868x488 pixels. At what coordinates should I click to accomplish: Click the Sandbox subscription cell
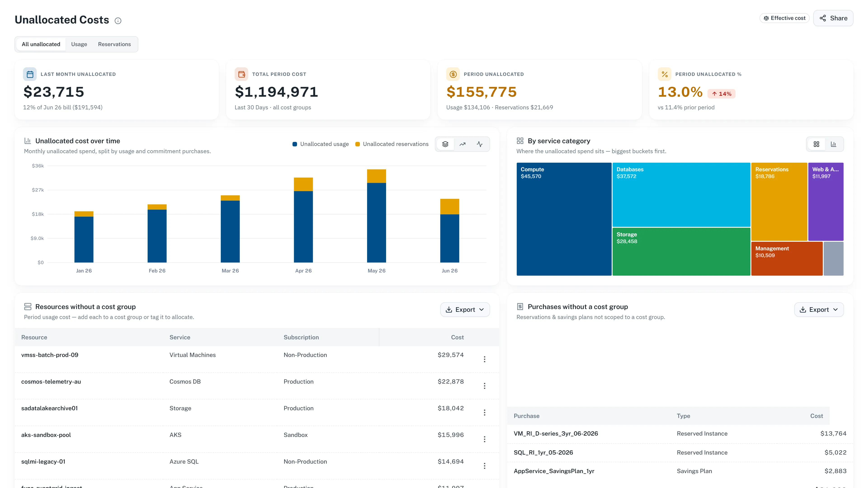295,435
